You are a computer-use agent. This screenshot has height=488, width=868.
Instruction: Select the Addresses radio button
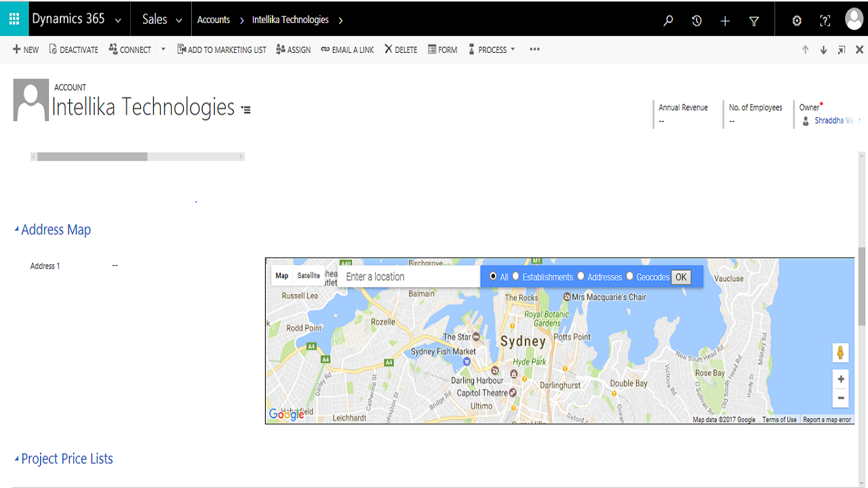(x=580, y=276)
